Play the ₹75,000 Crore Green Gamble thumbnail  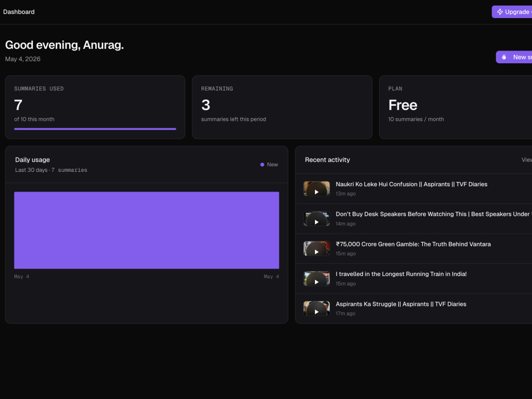point(317,248)
